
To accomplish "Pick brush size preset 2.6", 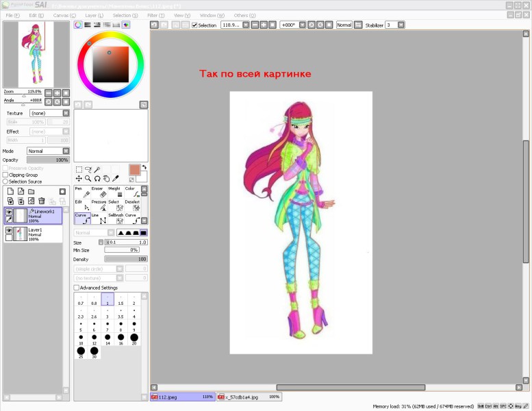I will 94,312.
